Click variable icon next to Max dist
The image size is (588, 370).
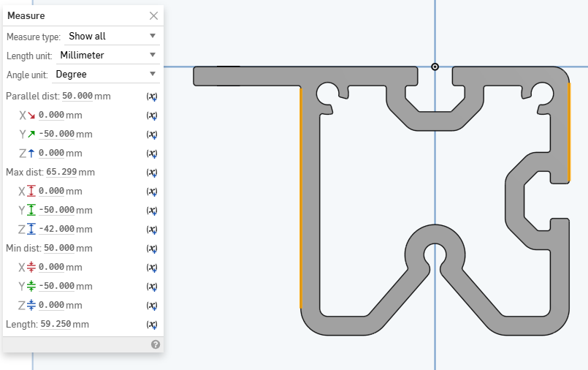pos(152,173)
